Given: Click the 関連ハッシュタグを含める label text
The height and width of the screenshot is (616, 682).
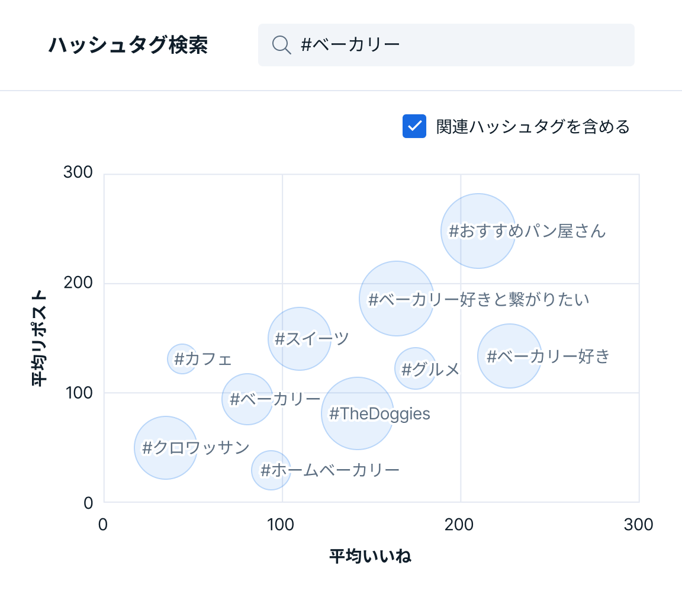Looking at the screenshot, I should click(x=533, y=127).
